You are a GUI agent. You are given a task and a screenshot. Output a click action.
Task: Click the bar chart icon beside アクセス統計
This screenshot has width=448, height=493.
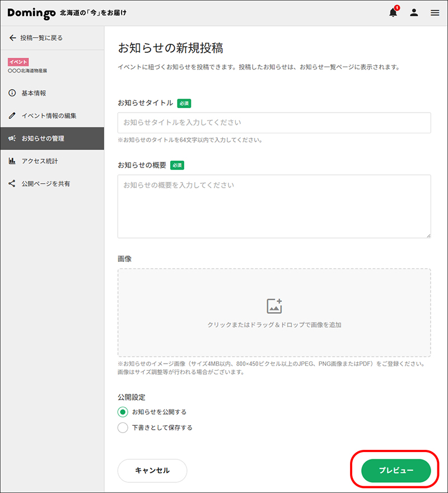(x=12, y=161)
